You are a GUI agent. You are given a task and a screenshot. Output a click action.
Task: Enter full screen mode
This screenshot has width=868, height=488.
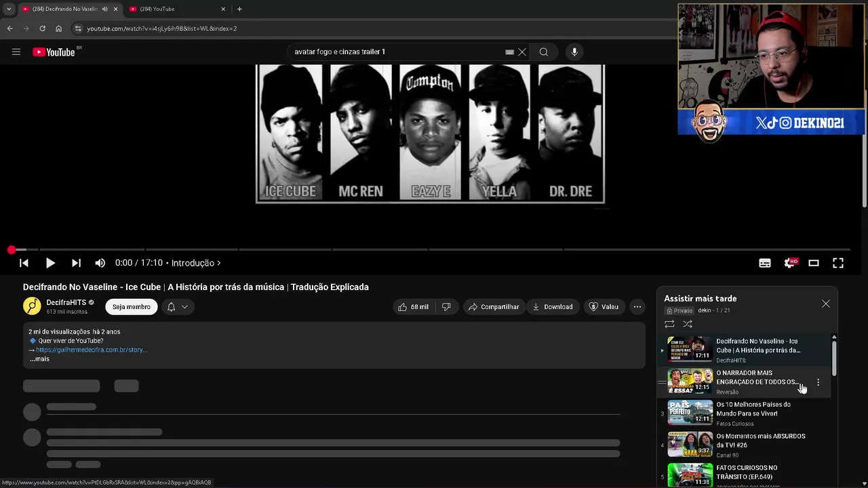pyautogui.click(x=838, y=263)
